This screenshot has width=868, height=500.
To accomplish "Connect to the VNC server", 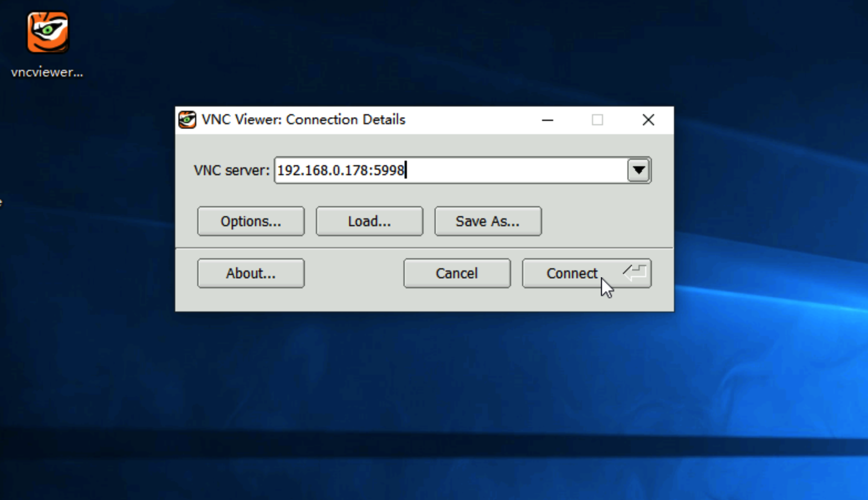I will (586, 273).
